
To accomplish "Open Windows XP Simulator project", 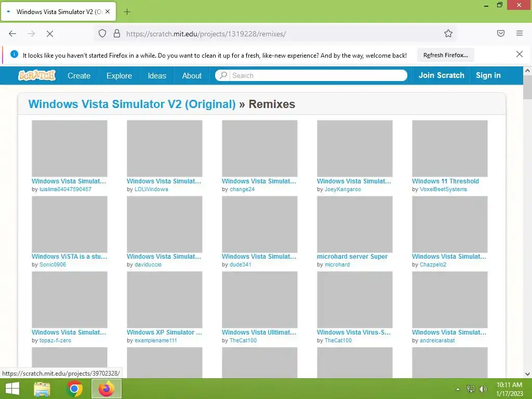I will [x=164, y=332].
